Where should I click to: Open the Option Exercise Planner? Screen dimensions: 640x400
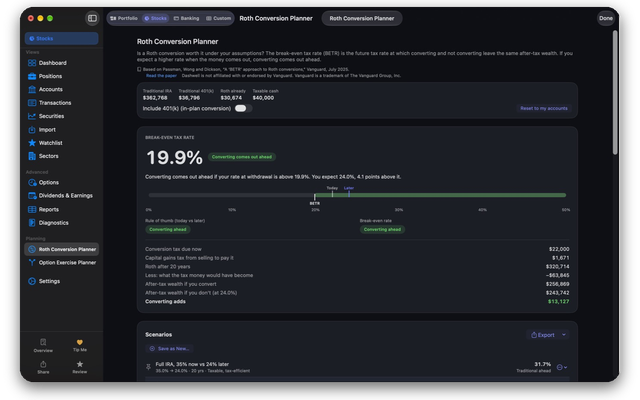[61, 263]
